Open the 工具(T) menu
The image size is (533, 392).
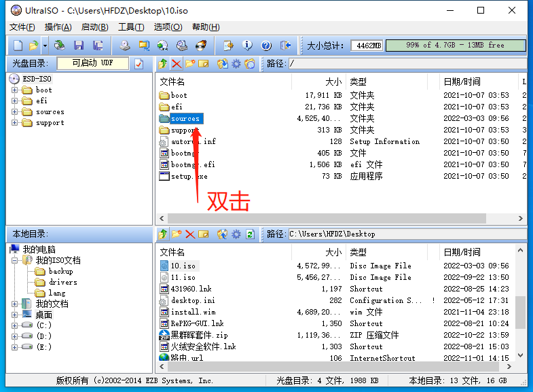coord(131,27)
